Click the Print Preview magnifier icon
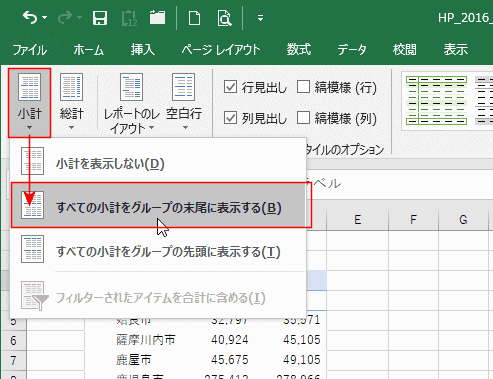493x379 pixels. (x=224, y=18)
